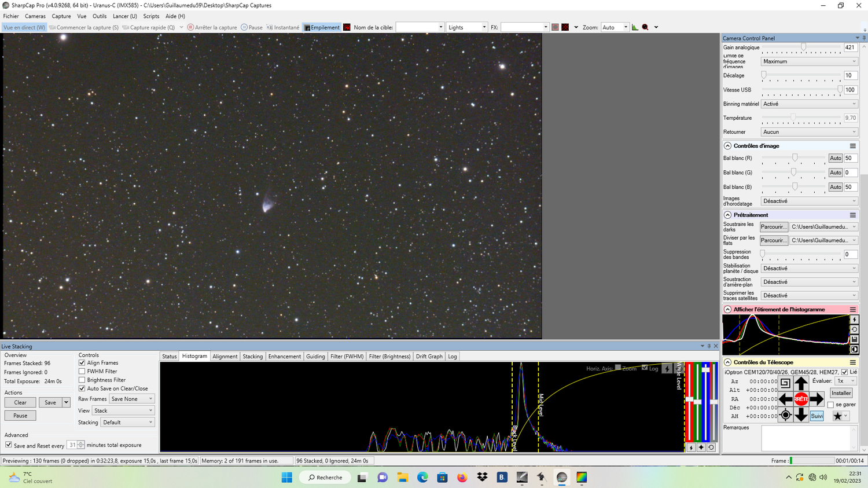The height and width of the screenshot is (488, 868).
Task: Switch to the Enhancement tab
Action: click(x=285, y=357)
